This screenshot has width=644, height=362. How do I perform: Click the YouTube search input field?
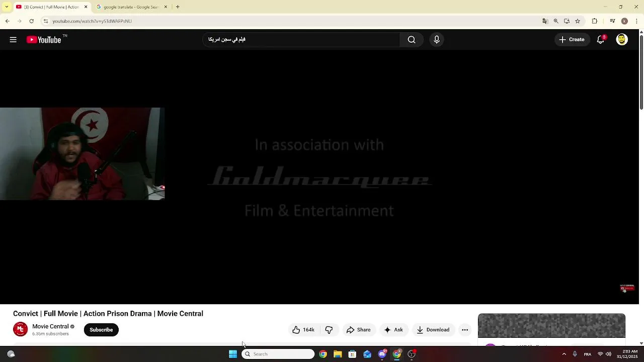tap(301, 40)
